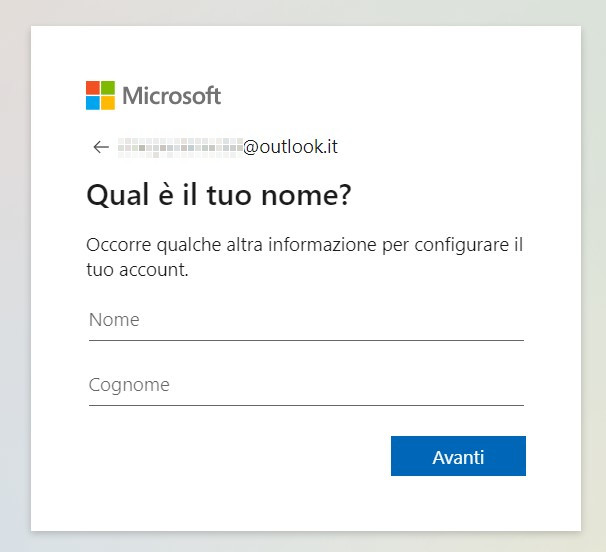Click the @outlook.it domain text

(290, 147)
